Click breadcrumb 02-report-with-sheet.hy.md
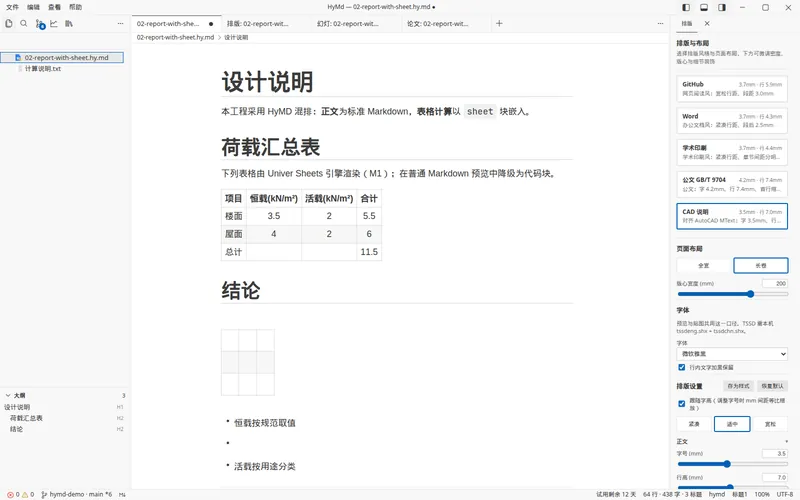The image size is (800, 500). click(175, 37)
